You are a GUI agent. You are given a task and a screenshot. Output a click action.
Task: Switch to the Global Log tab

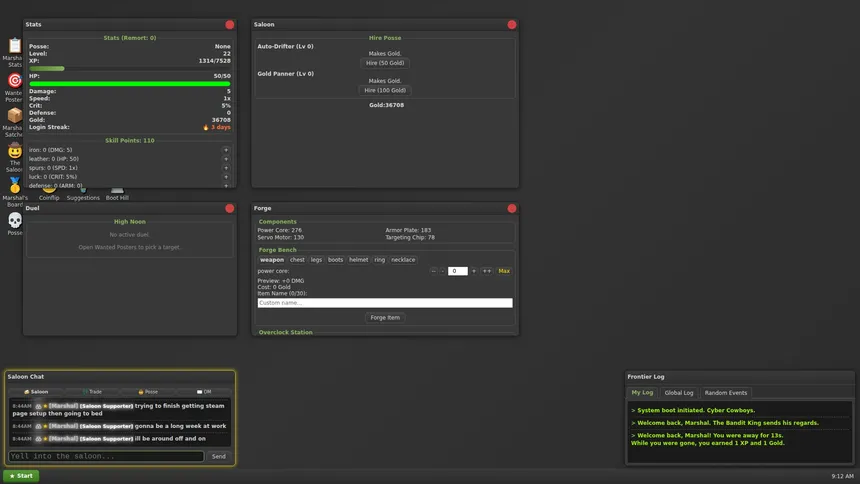coord(679,393)
